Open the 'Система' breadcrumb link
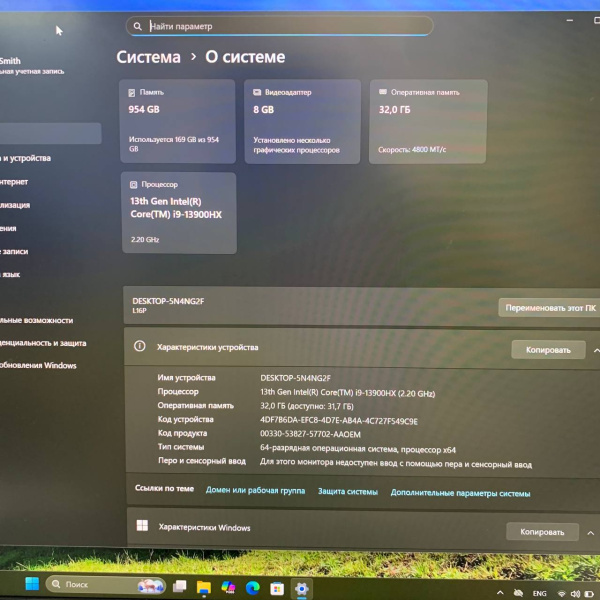Image resolution: width=600 pixels, height=600 pixels. 148,57
